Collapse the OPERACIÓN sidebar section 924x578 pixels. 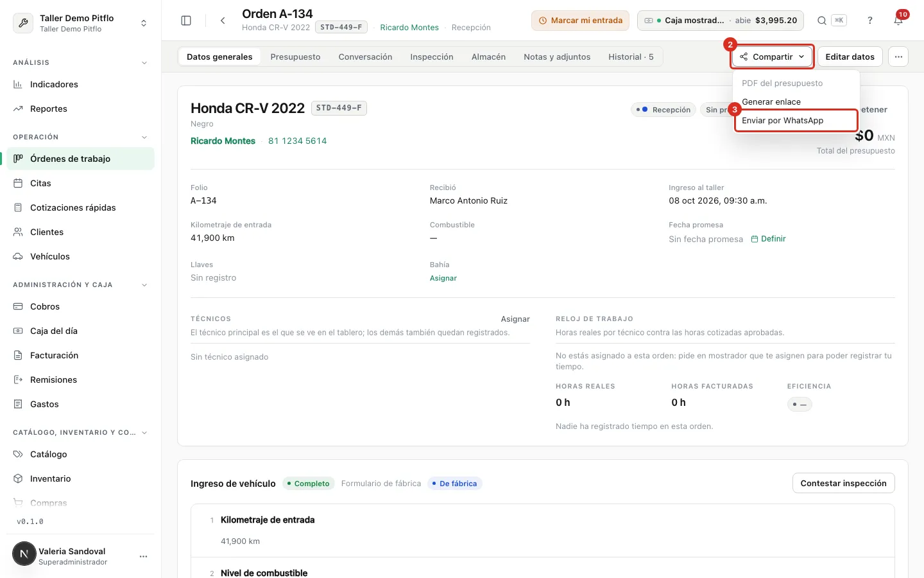(144, 137)
